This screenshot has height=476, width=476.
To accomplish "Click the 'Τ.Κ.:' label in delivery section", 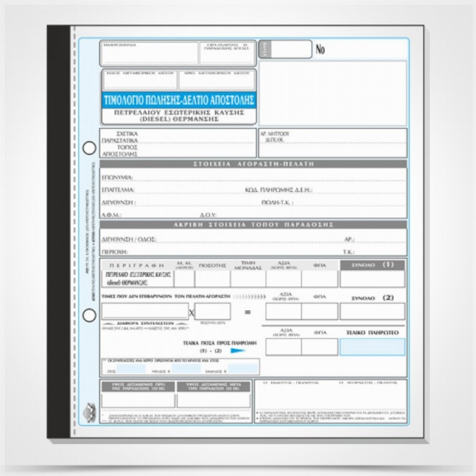I will pos(349,252).
